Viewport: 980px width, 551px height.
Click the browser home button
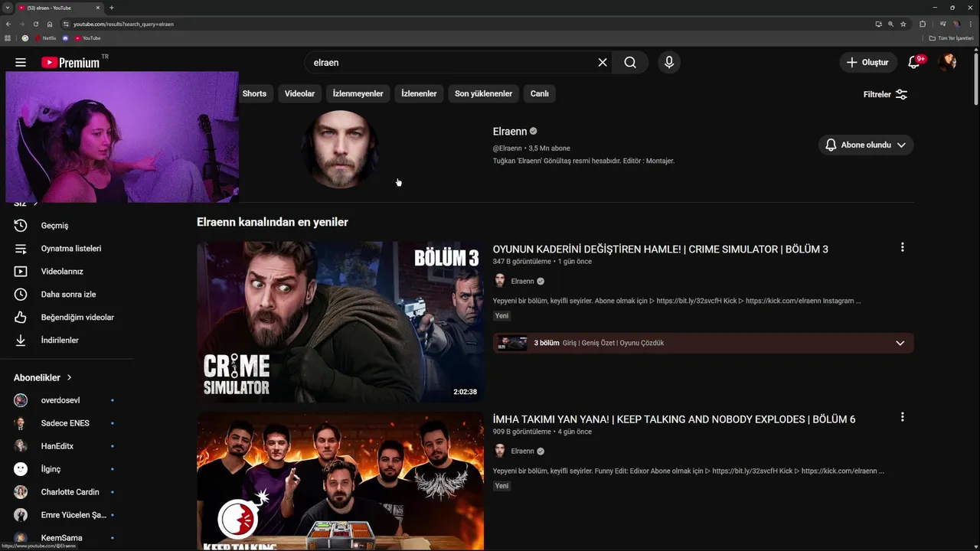click(50, 24)
